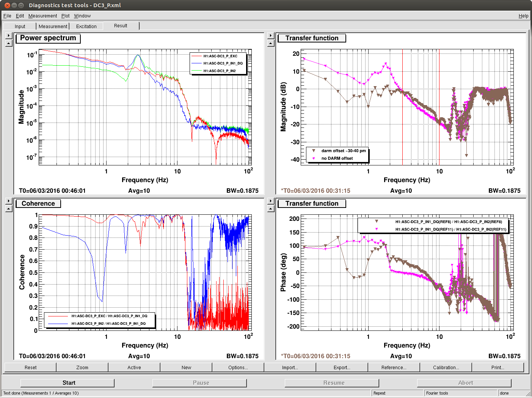Click the Active button
This screenshot has width=532, height=398.
point(134,367)
